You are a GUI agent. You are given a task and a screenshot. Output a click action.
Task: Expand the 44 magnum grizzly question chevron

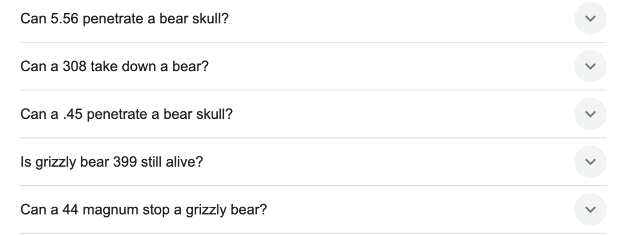pos(590,210)
